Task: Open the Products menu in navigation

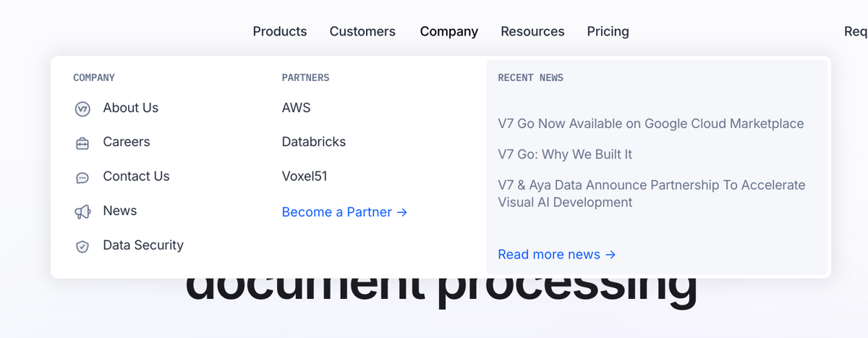Action: tap(280, 31)
